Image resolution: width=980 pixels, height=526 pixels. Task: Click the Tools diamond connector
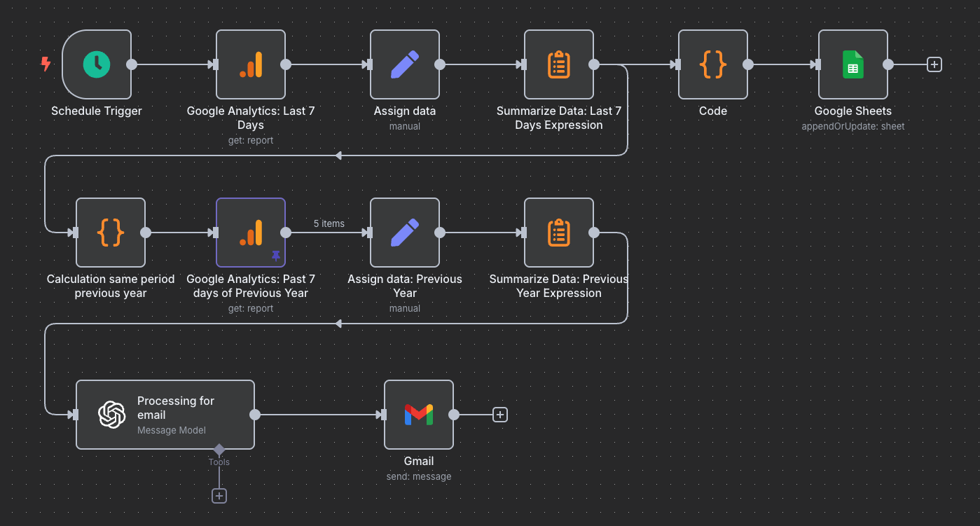[x=219, y=449]
